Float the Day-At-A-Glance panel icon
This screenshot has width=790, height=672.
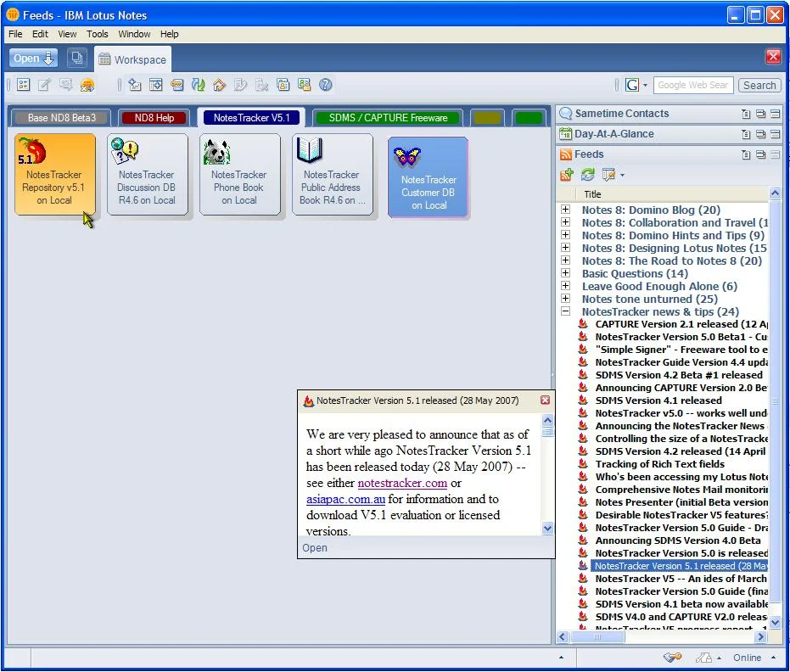(761, 134)
